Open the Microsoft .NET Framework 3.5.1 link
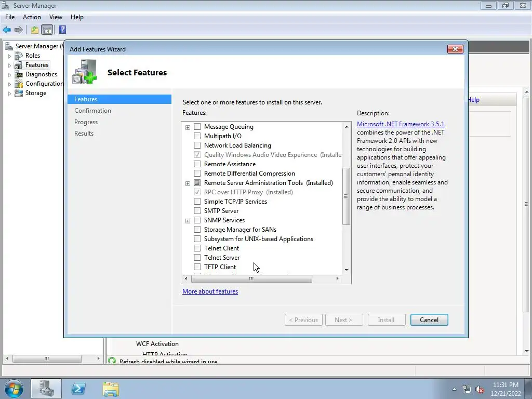The height and width of the screenshot is (399, 532). tap(401, 124)
